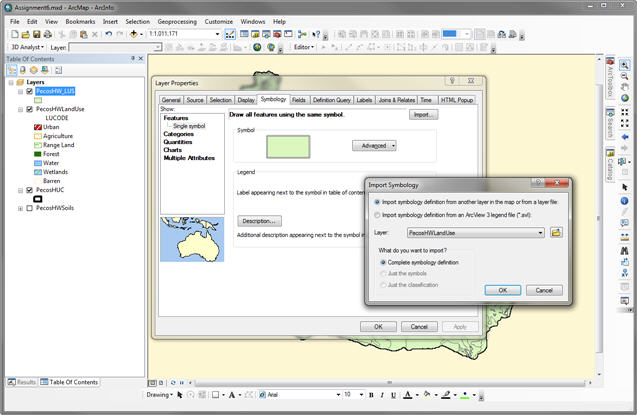Click OK in Import Symbology dialog
637x415 pixels.
(503, 290)
